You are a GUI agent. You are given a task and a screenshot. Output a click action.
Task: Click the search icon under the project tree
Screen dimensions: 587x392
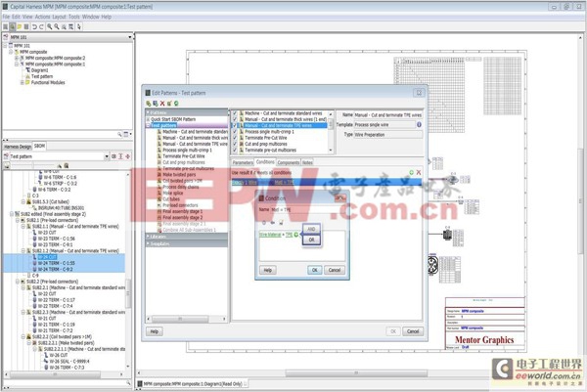119,134
